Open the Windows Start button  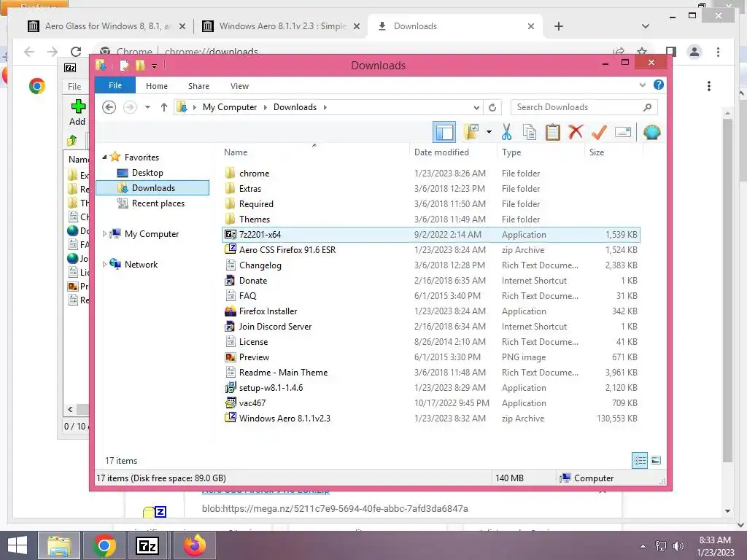[x=18, y=545]
